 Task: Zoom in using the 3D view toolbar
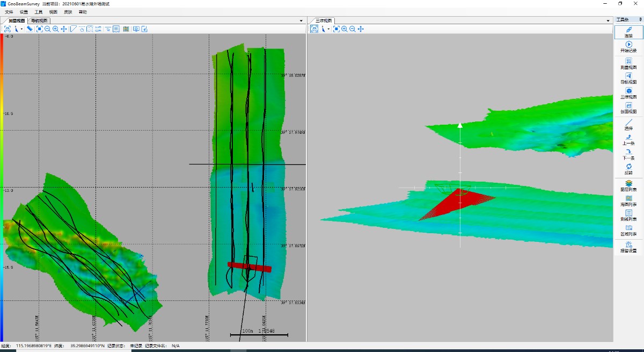(x=344, y=29)
